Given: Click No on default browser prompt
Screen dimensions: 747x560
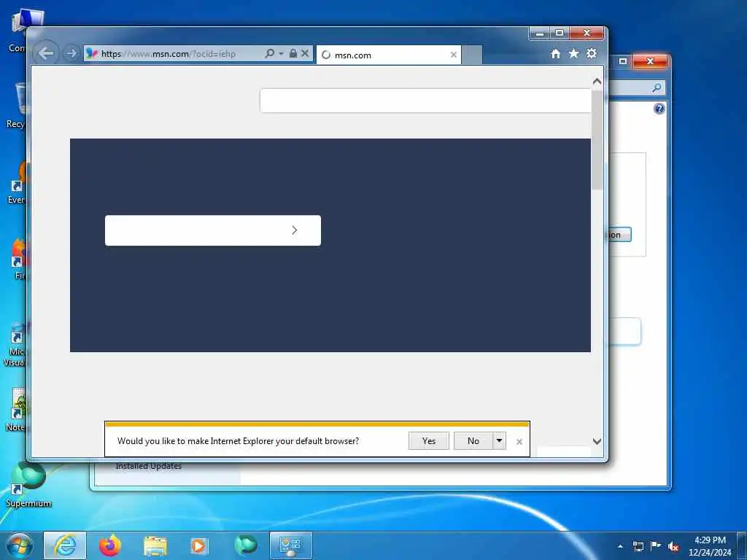Looking at the screenshot, I should click(473, 441).
